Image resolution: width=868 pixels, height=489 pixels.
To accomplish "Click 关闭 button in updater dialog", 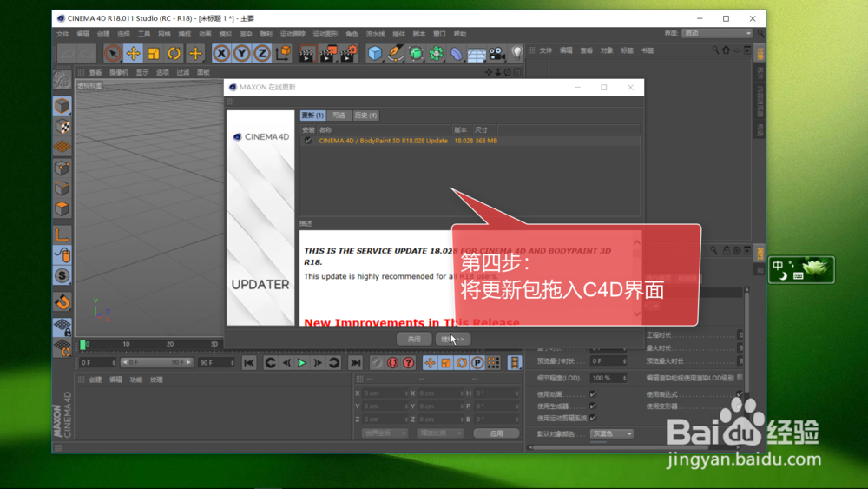I will (414, 339).
